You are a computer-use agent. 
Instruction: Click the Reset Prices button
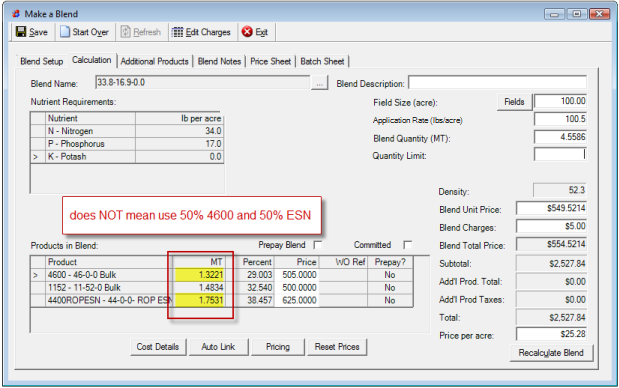337,347
